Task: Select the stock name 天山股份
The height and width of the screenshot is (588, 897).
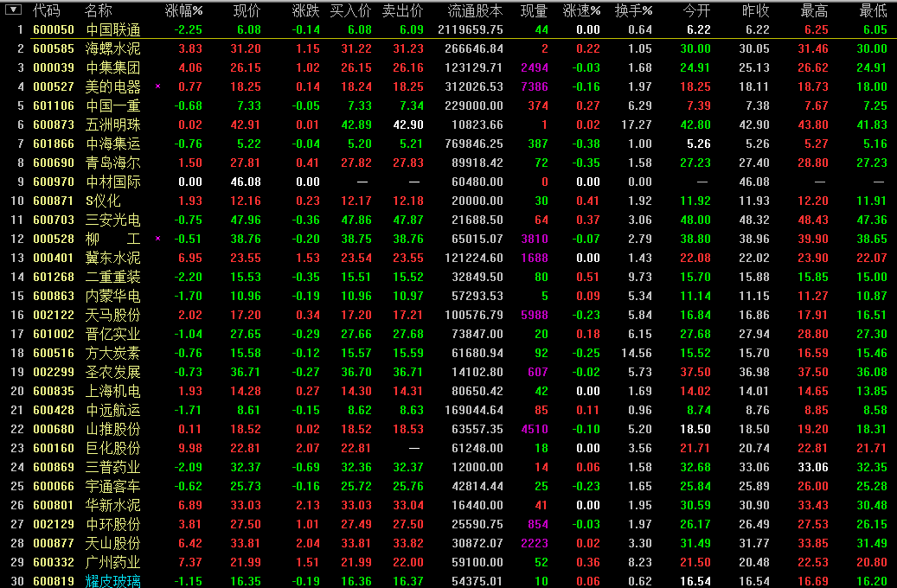Action: pos(112,543)
